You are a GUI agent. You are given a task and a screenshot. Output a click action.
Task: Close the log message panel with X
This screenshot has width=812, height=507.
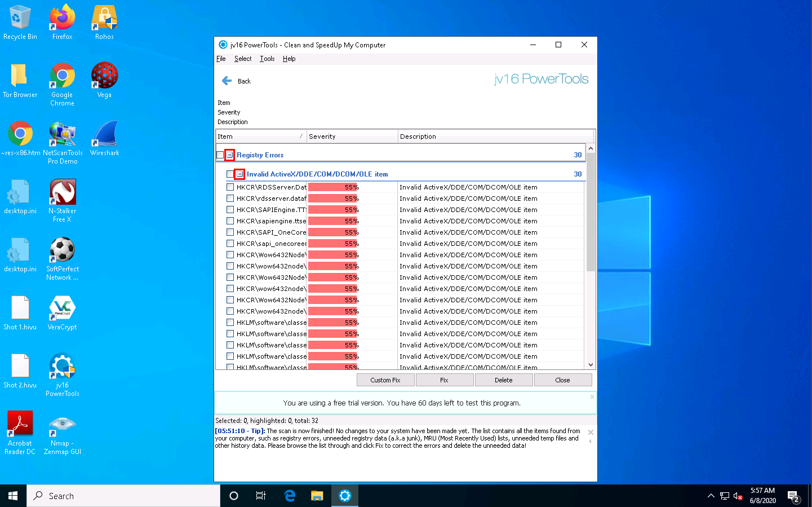(x=591, y=432)
